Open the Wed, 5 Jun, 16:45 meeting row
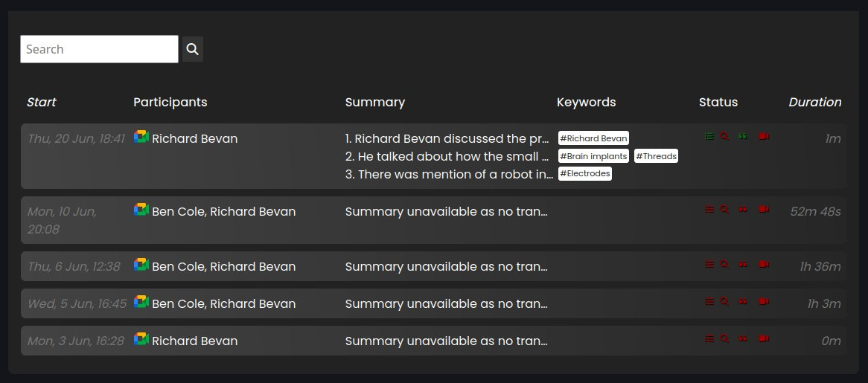 pyautogui.click(x=434, y=303)
